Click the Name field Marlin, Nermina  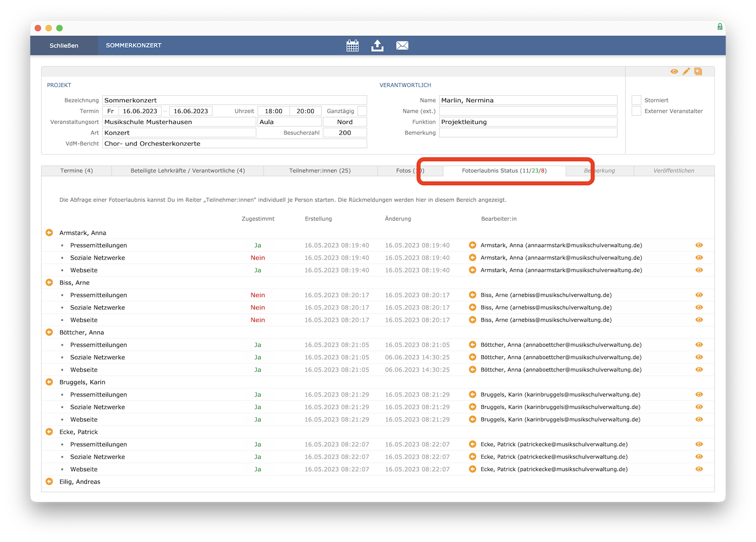(528, 100)
